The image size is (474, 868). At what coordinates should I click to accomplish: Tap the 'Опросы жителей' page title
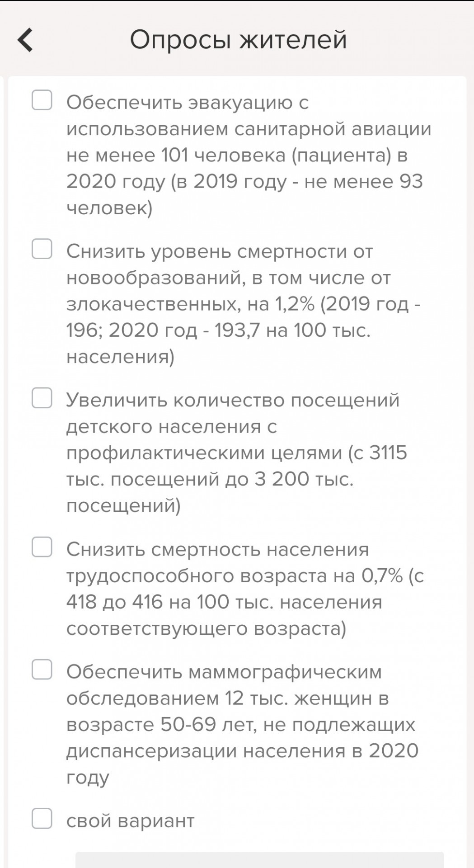239,39
